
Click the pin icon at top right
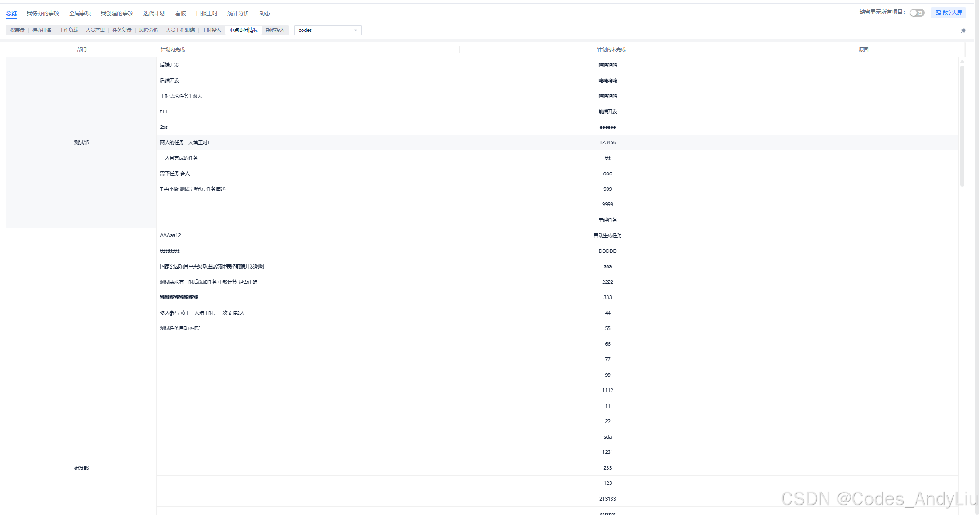(x=963, y=31)
